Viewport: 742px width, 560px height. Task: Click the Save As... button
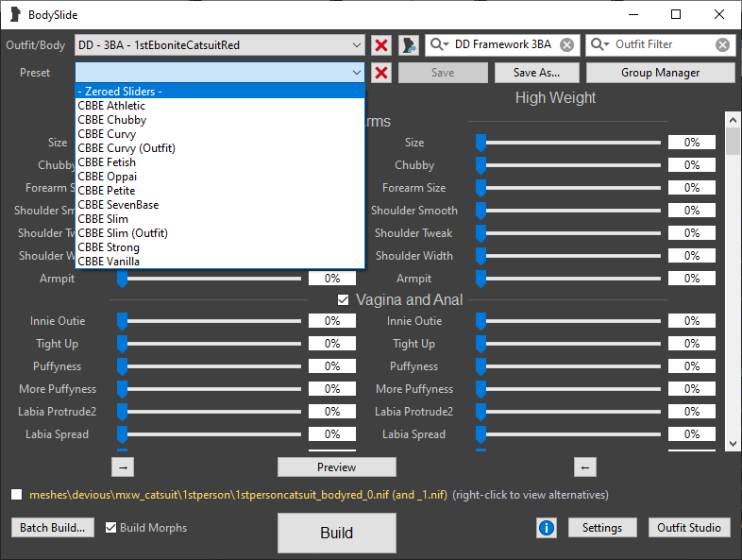pos(536,73)
